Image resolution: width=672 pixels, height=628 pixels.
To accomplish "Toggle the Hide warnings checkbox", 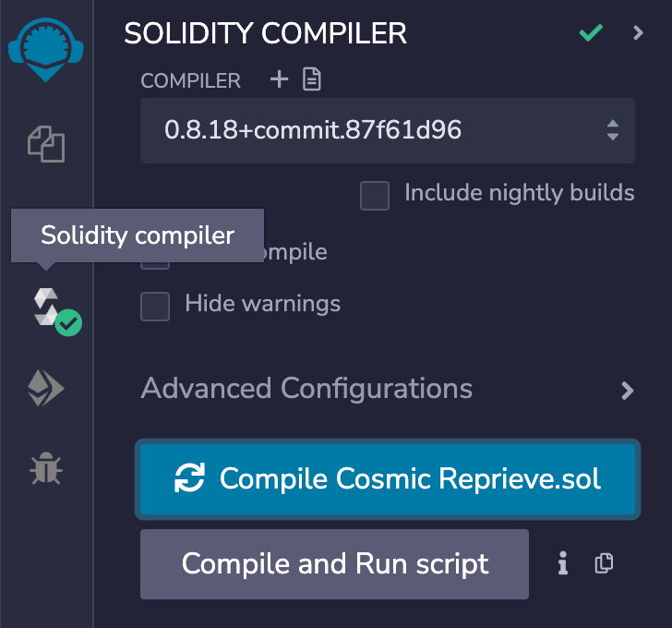I will pos(155,306).
